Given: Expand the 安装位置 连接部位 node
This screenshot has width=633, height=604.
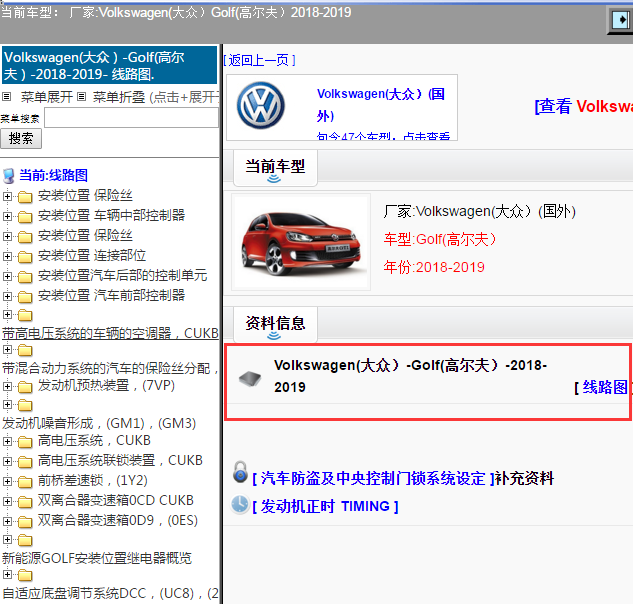Looking at the screenshot, I should coord(7,256).
